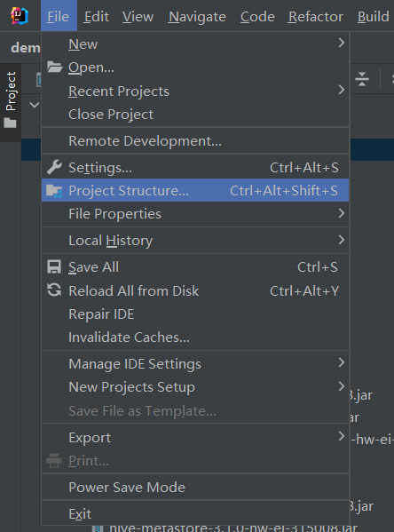
Task: Click the Collapse All icon in Project toolbar
Action: click(x=362, y=79)
